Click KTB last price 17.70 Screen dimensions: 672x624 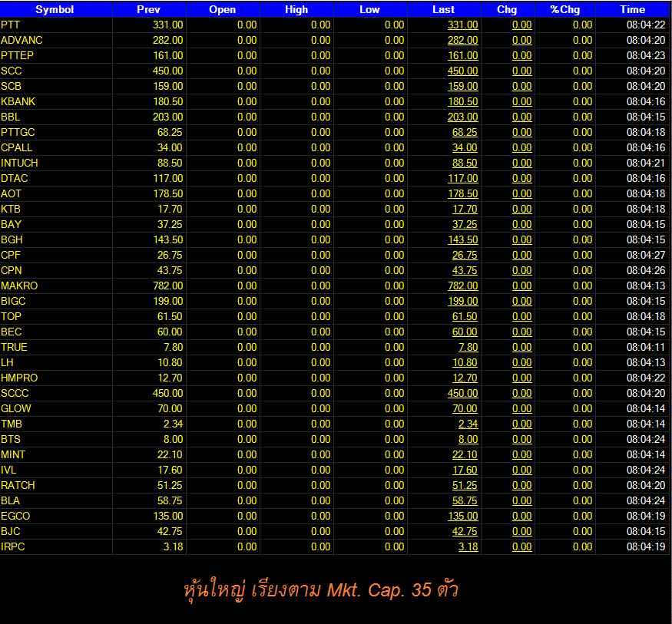click(465, 210)
